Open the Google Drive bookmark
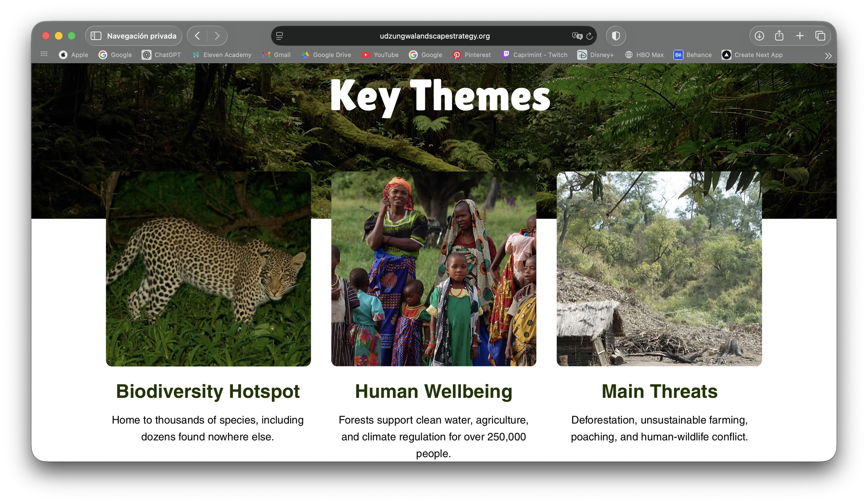This screenshot has width=868, height=503. click(x=326, y=55)
